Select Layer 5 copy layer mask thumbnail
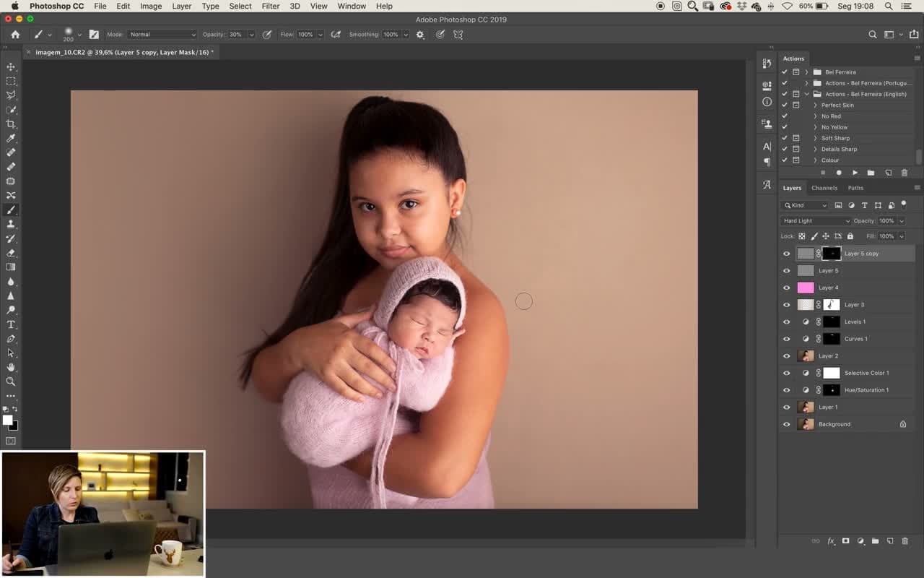 click(832, 254)
